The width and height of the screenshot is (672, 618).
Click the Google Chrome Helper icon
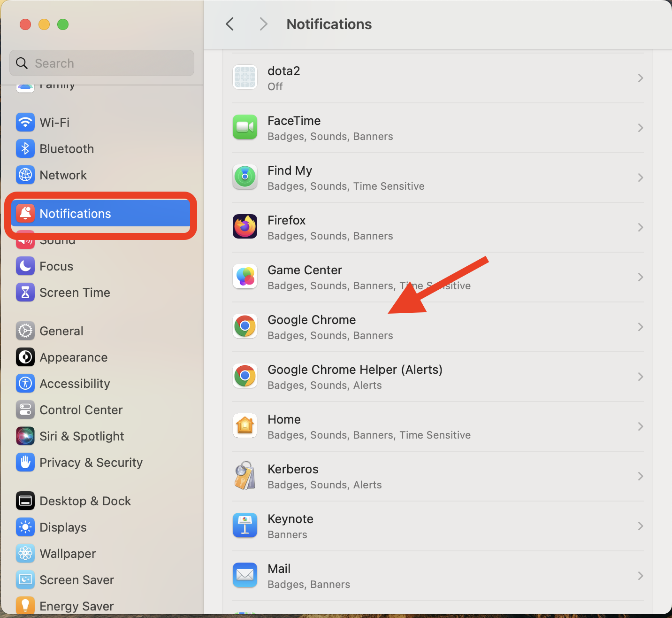[245, 376]
